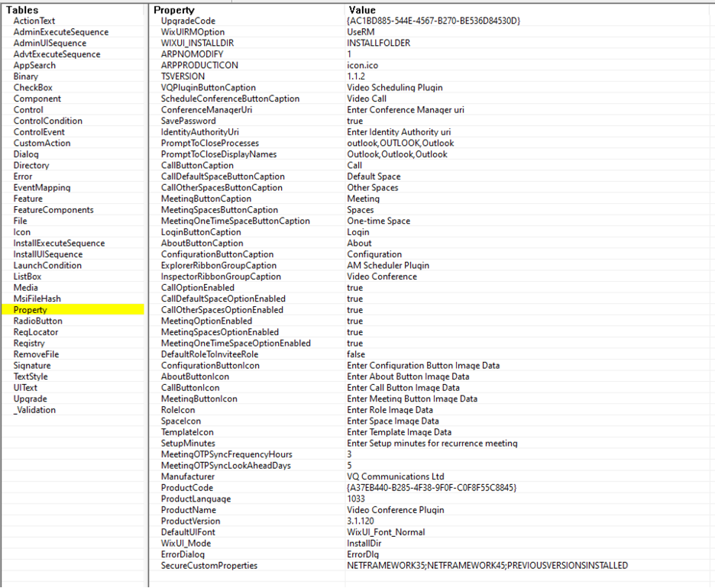Viewport: 715px width, 588px height.
Task: Select the AM Scheduler Plugin value
Action: pos(388,266)
